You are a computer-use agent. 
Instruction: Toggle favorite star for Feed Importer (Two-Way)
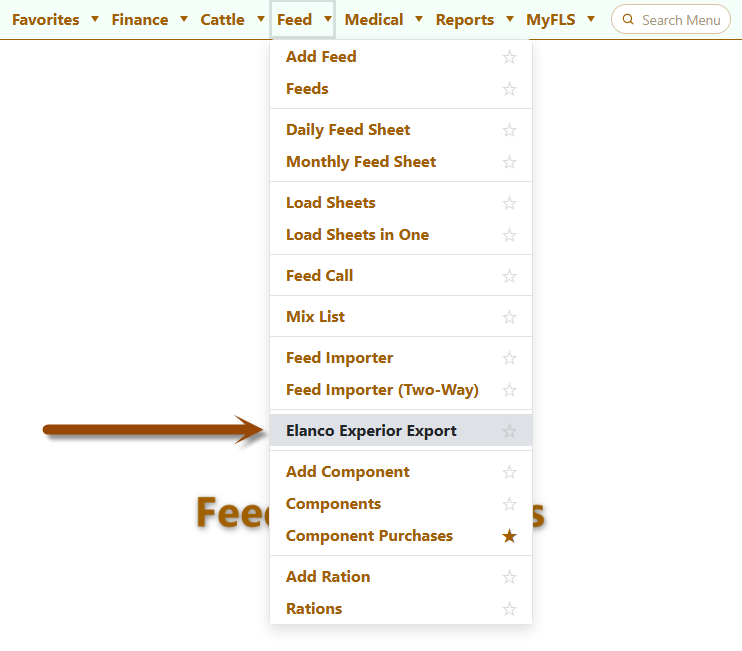pyautogui.click(x=509, y=390)
